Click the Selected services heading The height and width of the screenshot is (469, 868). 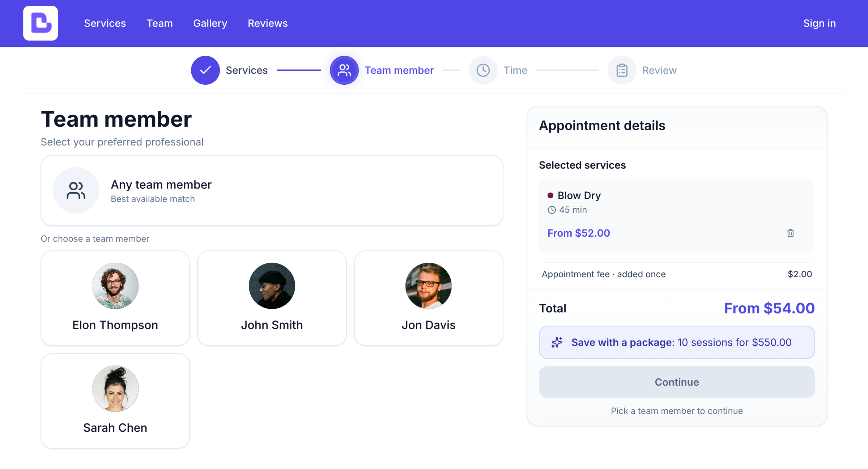click(582, 165)
